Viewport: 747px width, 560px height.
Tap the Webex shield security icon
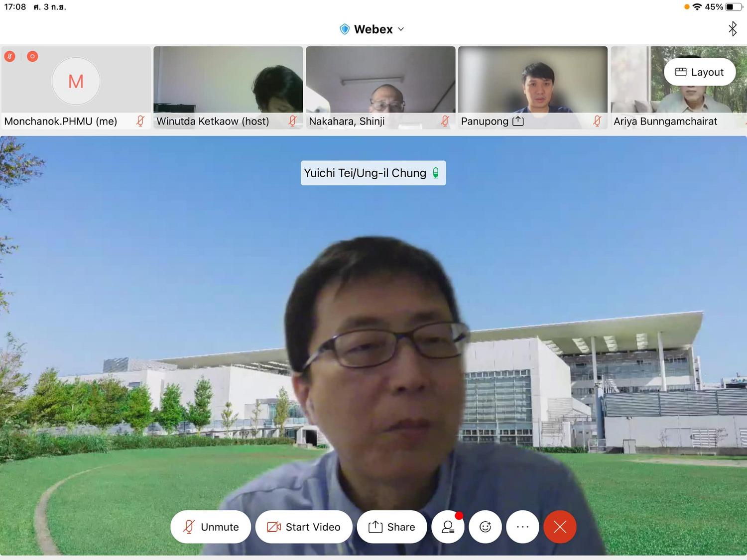[x=345, y=29]
